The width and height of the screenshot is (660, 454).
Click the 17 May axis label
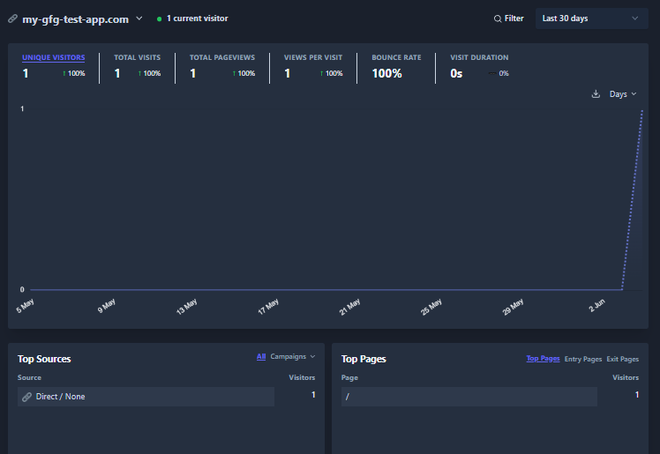[268, 307]
